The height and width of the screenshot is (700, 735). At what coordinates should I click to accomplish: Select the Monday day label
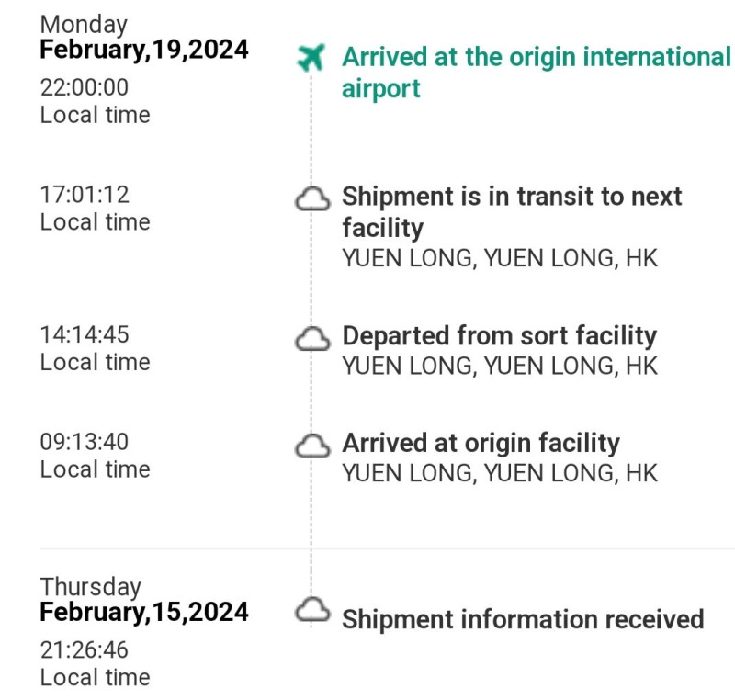tap(84, 25)
